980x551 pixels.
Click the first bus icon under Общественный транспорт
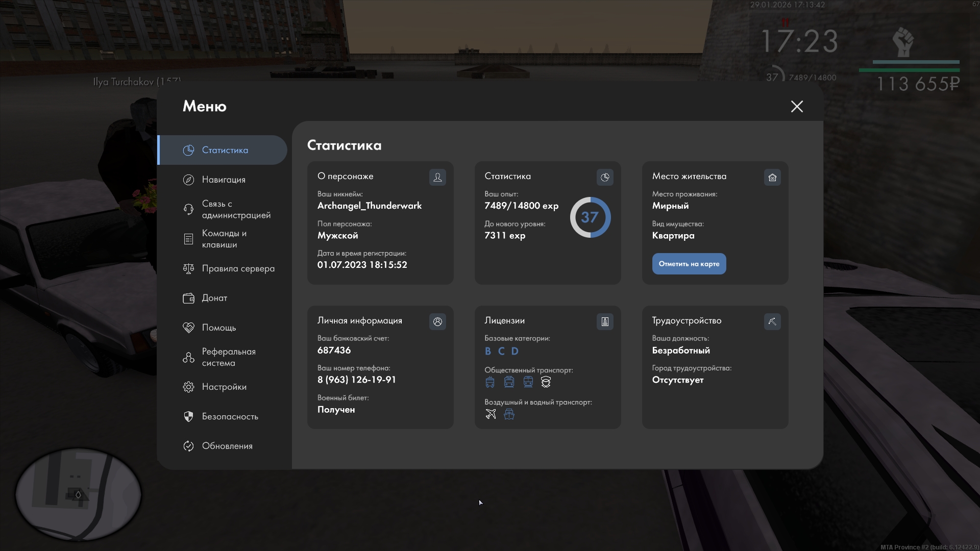coord(490,382)
